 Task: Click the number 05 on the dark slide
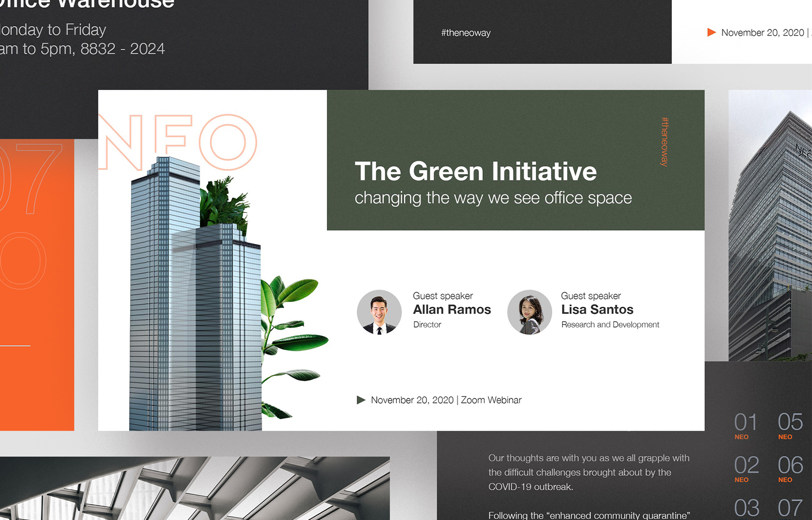(x=790, y=422)
